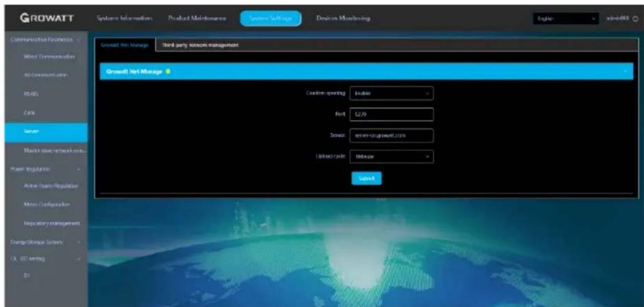Open the Device Monitoring tab
644x307 pixels.
click(x=343, y=18)
